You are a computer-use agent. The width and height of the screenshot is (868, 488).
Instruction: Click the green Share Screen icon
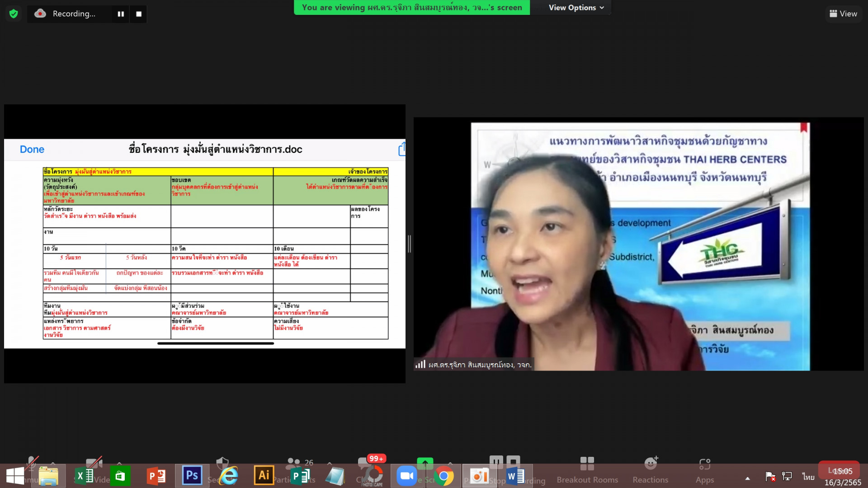click(x=425, y=463)
